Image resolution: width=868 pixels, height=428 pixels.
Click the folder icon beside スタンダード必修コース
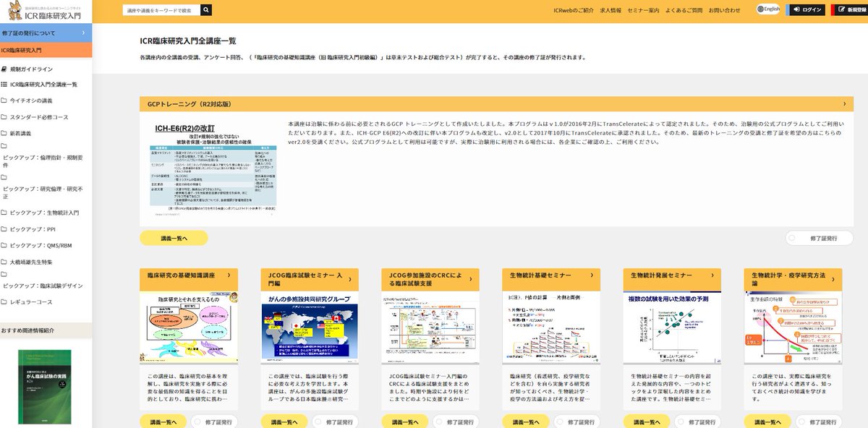point(4,117)
